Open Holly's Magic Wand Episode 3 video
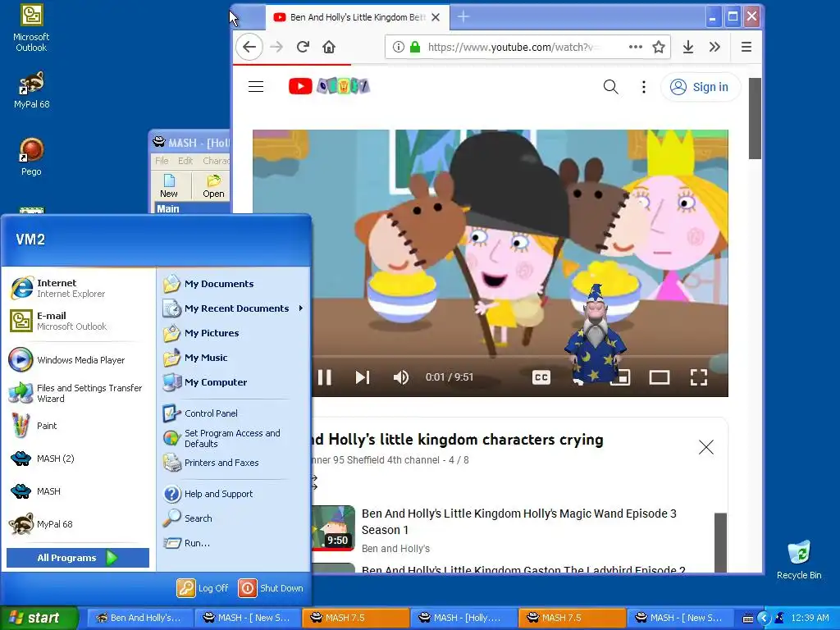This screenshot has height=630, width=840. coord(518,522)
